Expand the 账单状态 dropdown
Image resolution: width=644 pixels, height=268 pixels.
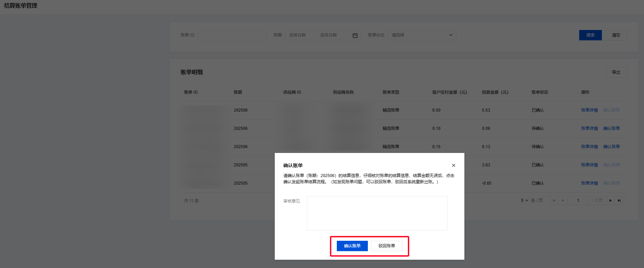point(422,35)
